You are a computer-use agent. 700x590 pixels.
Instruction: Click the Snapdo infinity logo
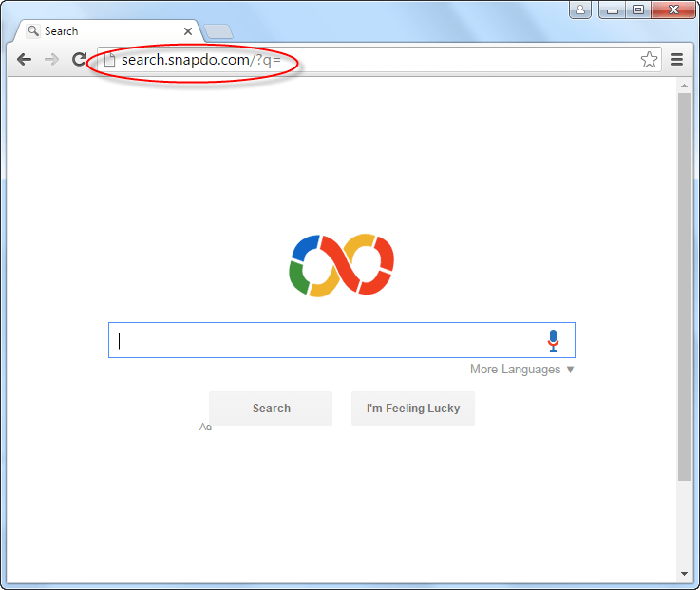pyautogui.click(x=342, y=265)
